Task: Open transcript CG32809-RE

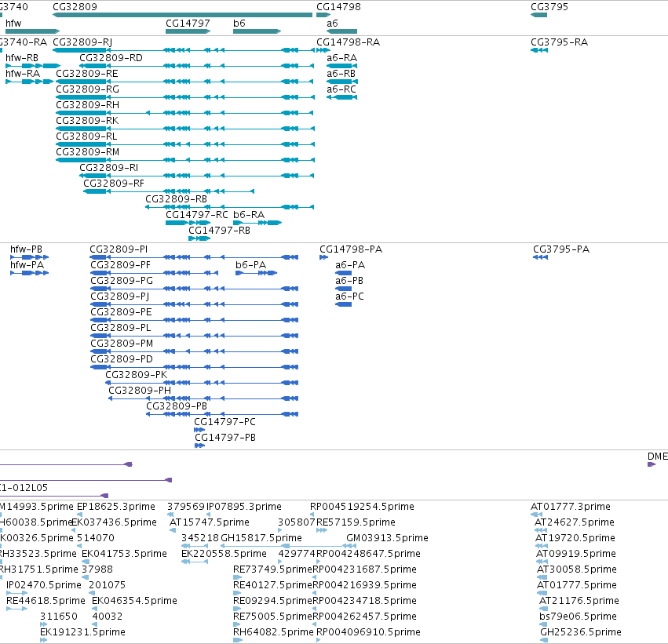Action: click(x=185, y=82)
